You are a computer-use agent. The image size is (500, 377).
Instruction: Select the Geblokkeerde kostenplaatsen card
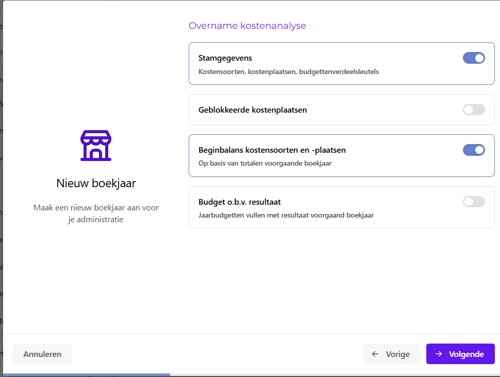[341, 110]
